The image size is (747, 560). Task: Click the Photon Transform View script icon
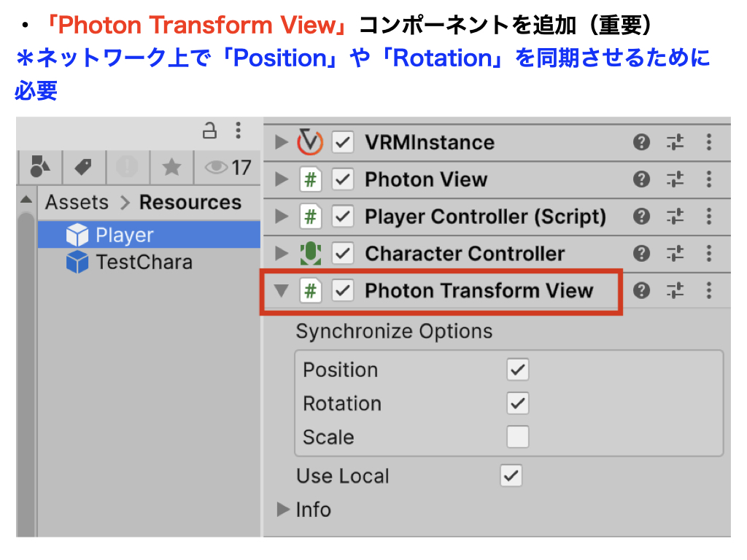tap(310, 290)
